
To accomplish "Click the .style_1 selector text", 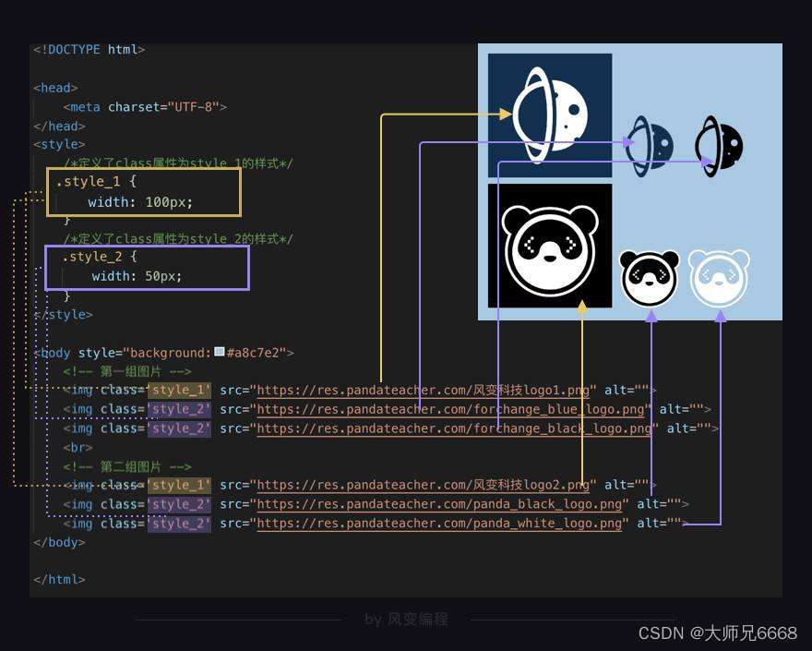I will [x=88, y=181].
